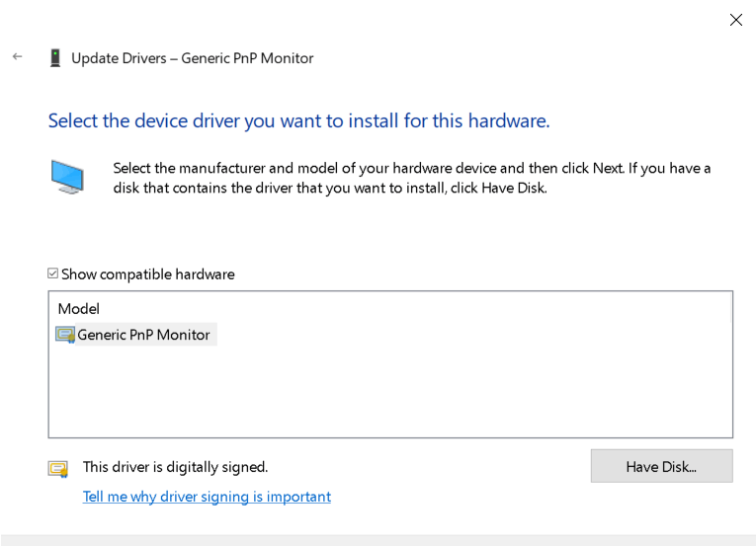Click the device icon beside Update Drivers title
Screen dimensions: 756x546
tap(55, 58)
